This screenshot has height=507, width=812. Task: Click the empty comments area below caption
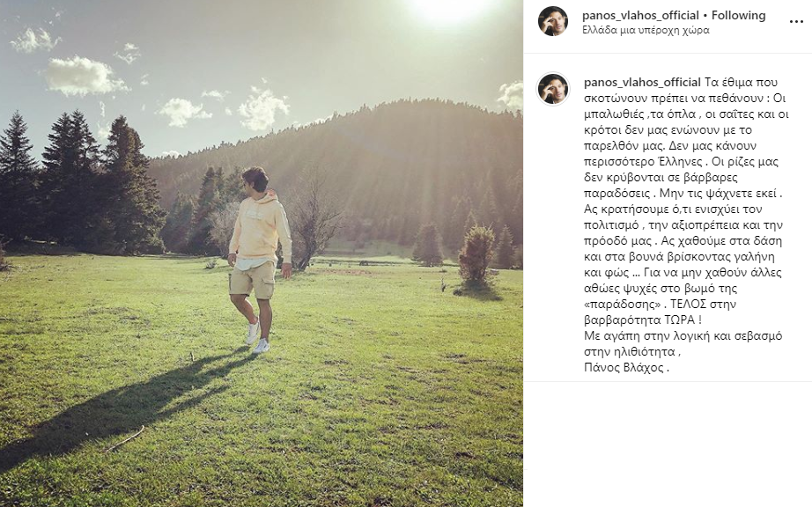(668, 444)
